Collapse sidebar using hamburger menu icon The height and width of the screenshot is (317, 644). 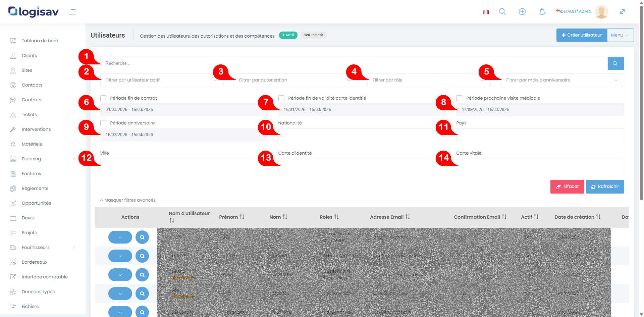coord(71,12)
